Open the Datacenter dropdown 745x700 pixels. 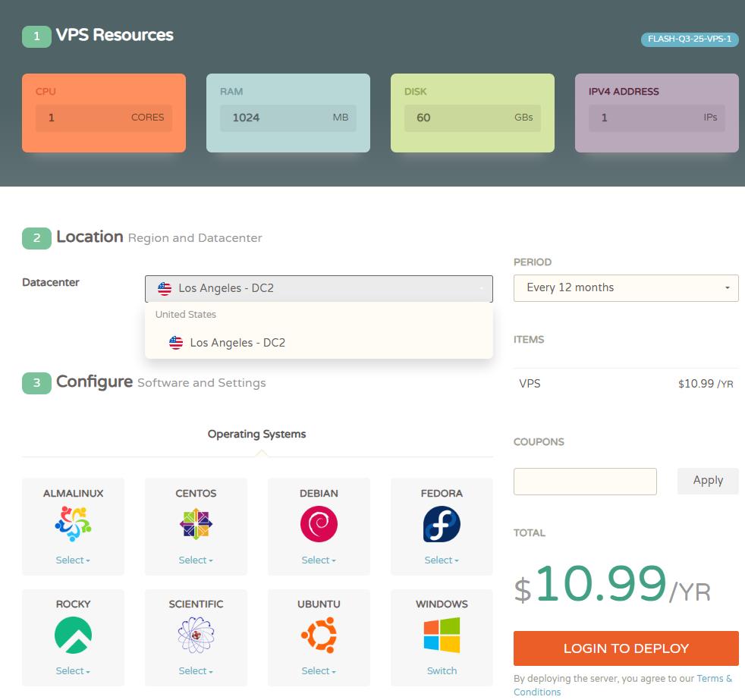[x=319, y=288]
